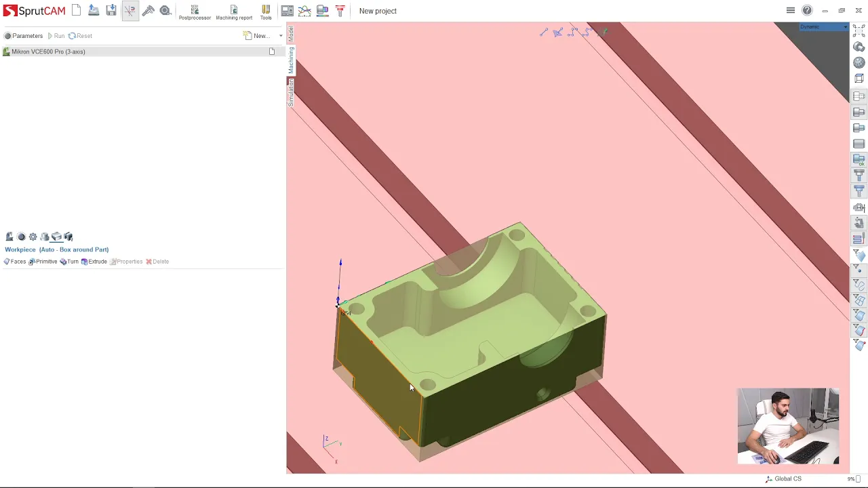The height and width of the screenshot is (488, 868).
Task: Select the fixtures icon above Workpiece
Action: 68,237
